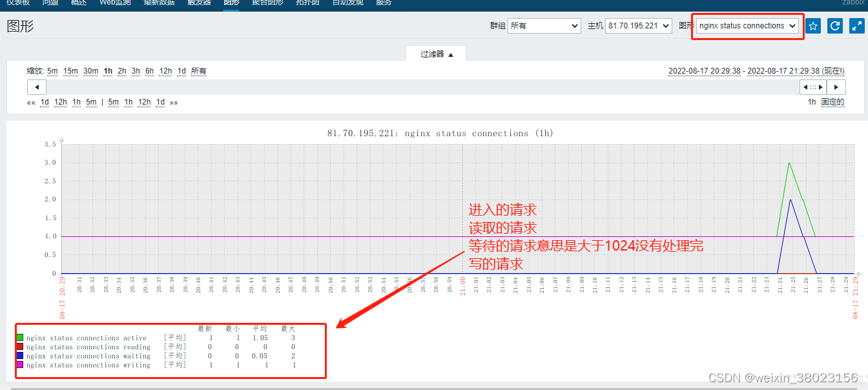This screenshot has width=868, height=390.
Task: Open the 主机 host dropdown showing 81.70.195.221
Action: [x=638, y=26]
